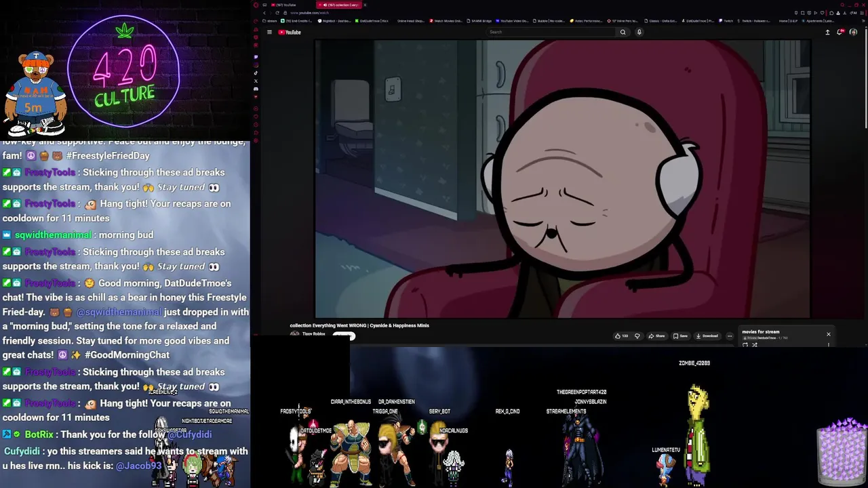
Task: Open the more actions ellipsis under video
Action: coord(730,336)
